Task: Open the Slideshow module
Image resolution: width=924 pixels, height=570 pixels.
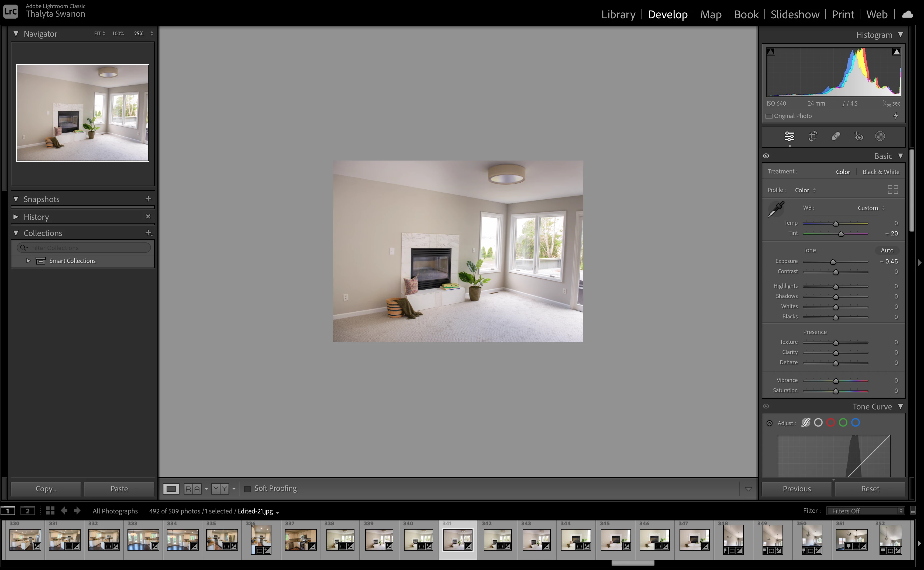Action: [x=795, y=14]
